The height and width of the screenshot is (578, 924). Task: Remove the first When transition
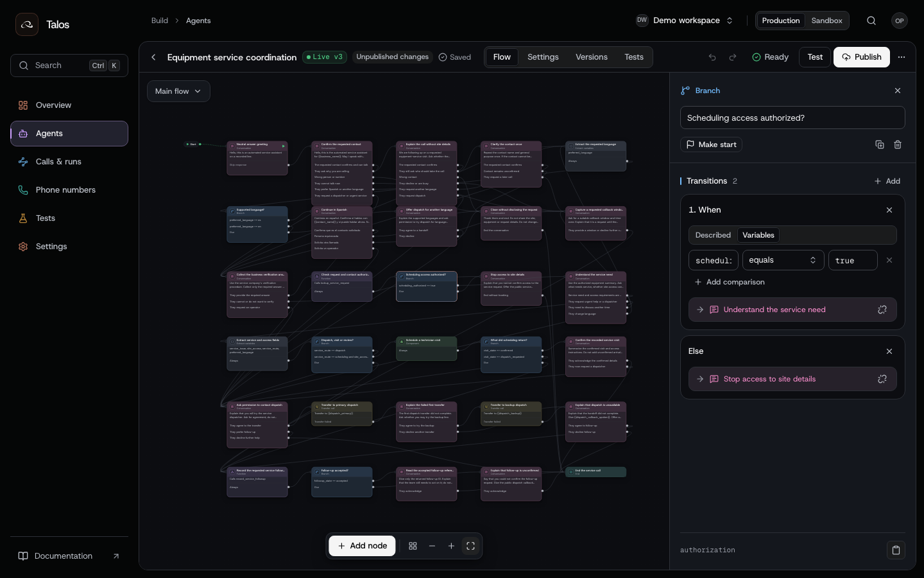(x=889, y=210)
